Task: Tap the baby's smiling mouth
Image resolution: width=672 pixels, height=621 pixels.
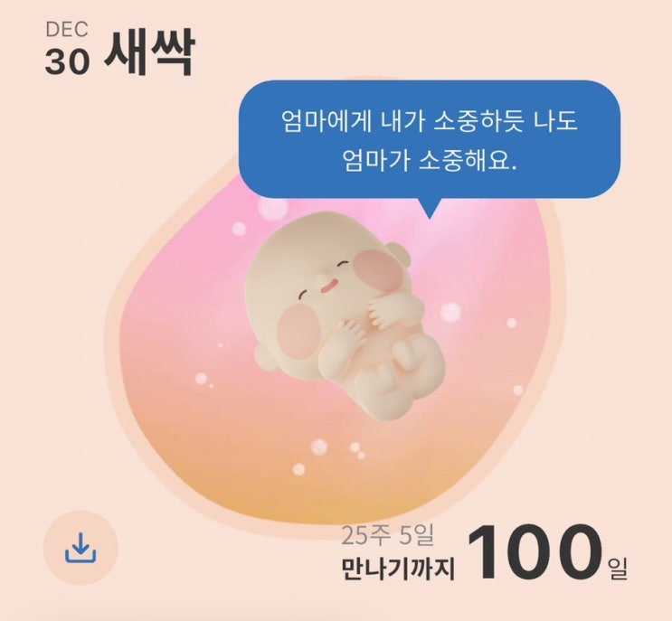Action: coord(328,285)
